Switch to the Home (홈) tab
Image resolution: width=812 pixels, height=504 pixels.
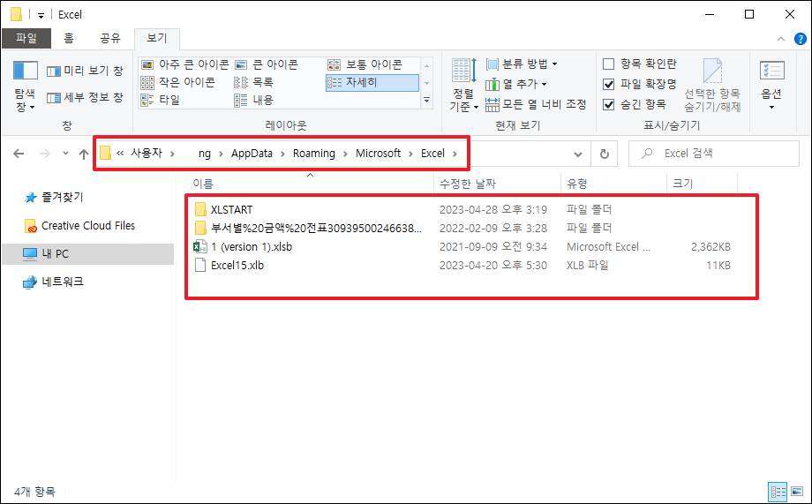click(69, 38)
